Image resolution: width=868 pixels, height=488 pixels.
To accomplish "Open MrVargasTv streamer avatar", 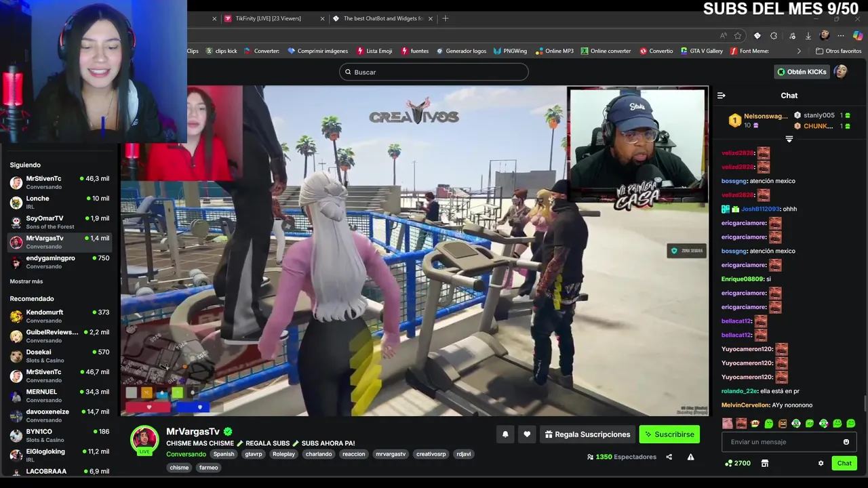I will (144, 439).
